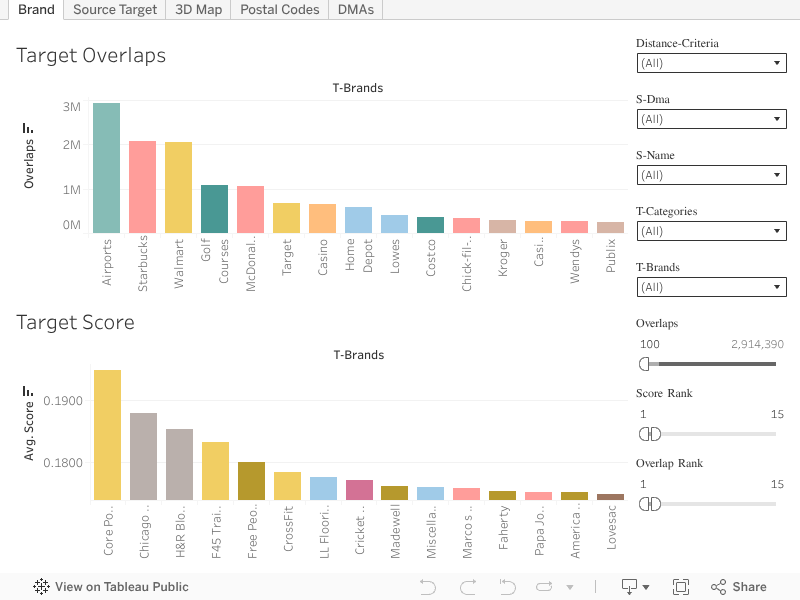Viewport: 800px width, 600px height.
Task: Open the download options icon
Action: click(x=635, y=587)
